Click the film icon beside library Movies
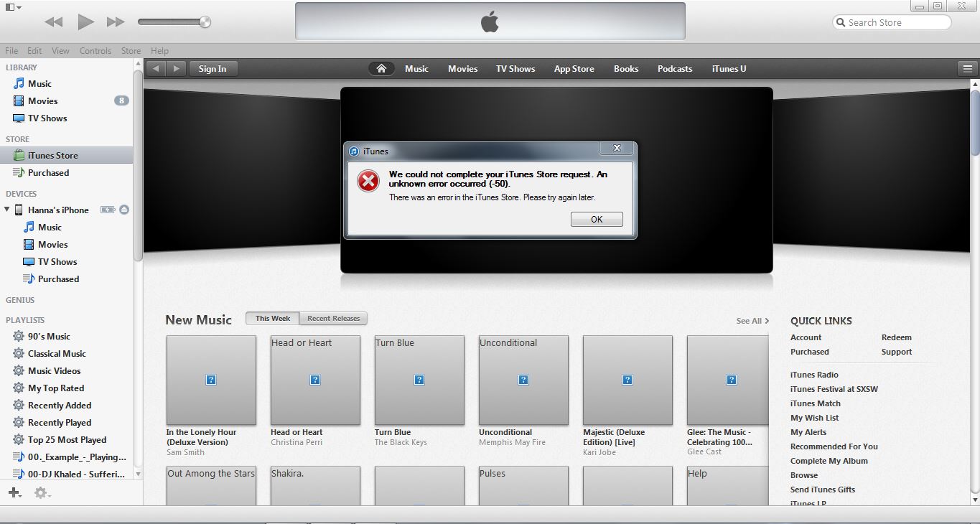Viewport: 980px width, 524px height. [x=19, y=101]
